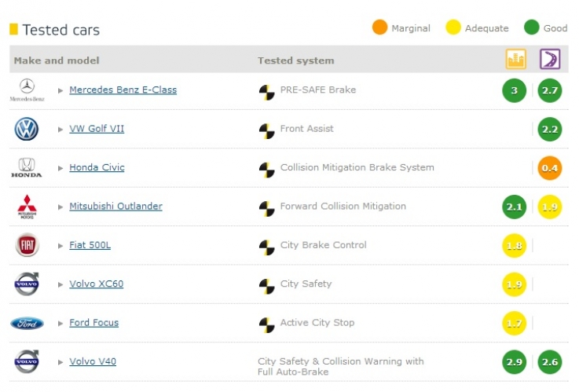This screenshot has height=392, width=579.
Task: Click the Inter-Urban road column icon
Action: tap(550, 59)
